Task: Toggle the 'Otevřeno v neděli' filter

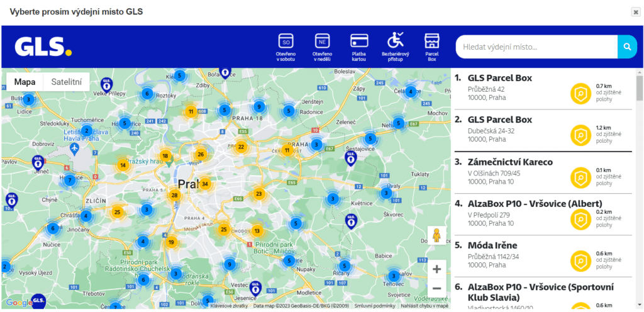Action: [323, 47]
